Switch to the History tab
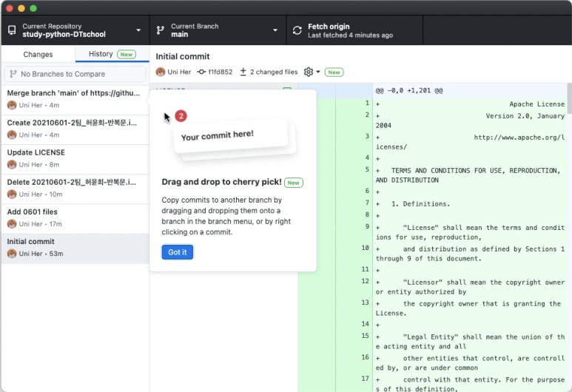572x392 pixels. click(112, 54)
